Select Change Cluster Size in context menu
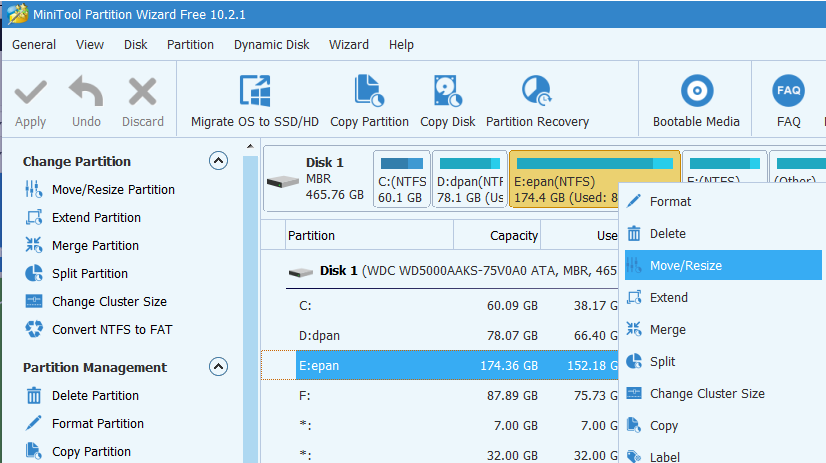Image resolution: width=826 pixels, height=463 pixels. click(x=722, y=393)
